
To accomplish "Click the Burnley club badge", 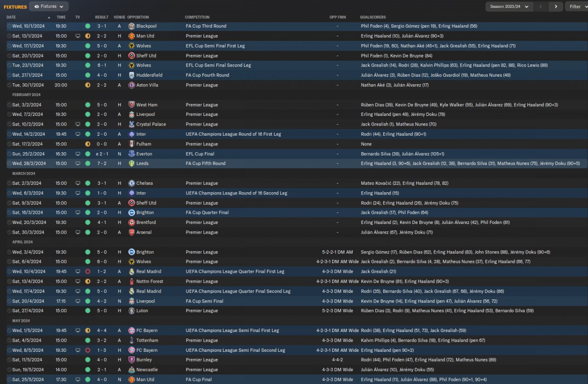I will [131, 360].
